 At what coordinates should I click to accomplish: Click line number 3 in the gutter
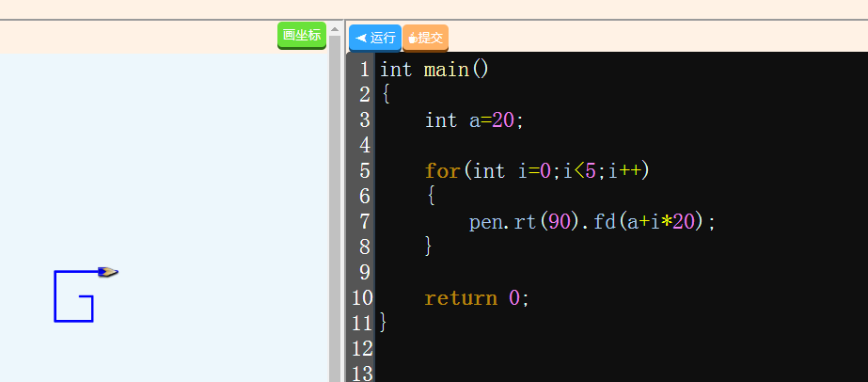tap(364, 120)
